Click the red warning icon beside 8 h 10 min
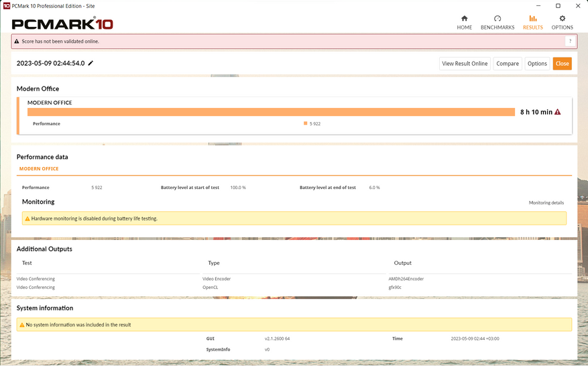588x366 pixels. 558,112
